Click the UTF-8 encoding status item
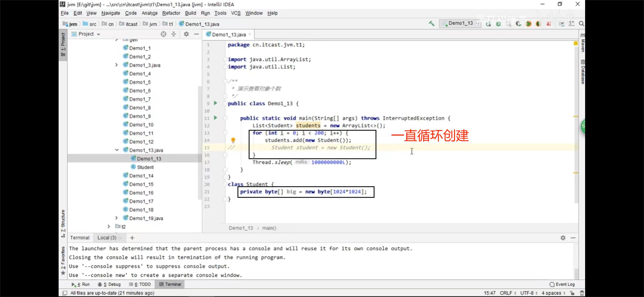The image size is (644, 297). pyautogui.click(x=528, y=293)
